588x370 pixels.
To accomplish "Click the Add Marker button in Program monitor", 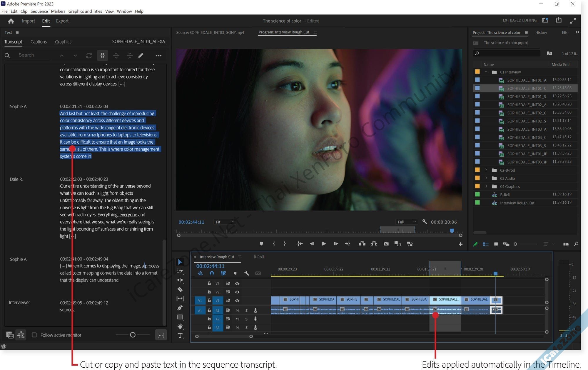I will point(261,244).
